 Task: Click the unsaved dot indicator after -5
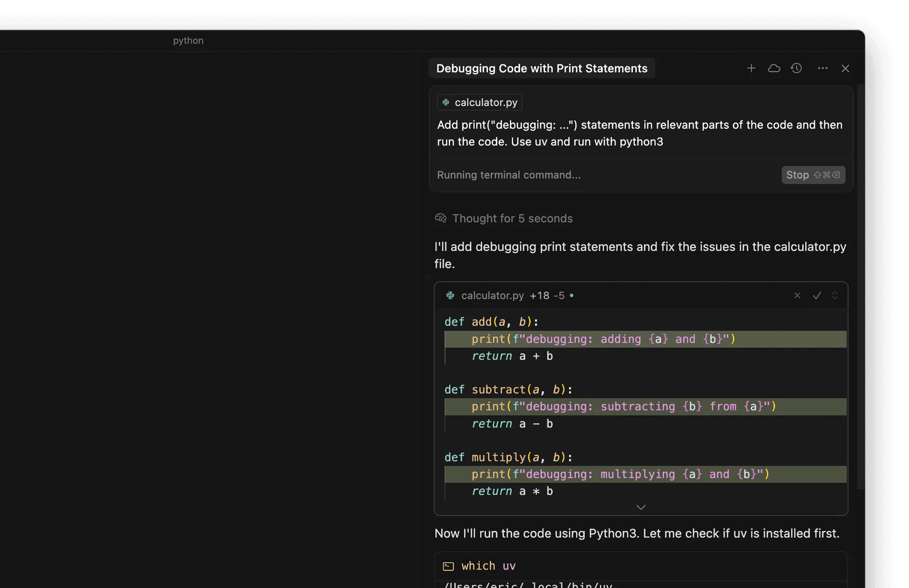[x=571, y=295]
